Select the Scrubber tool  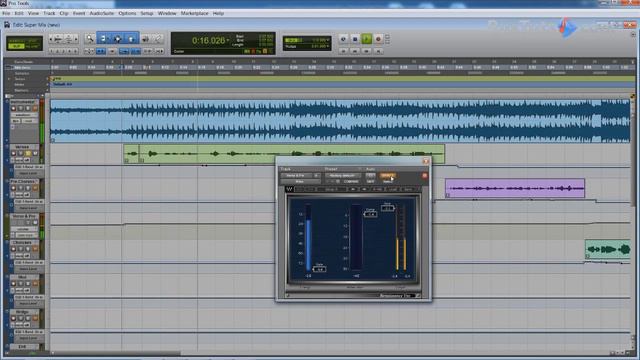[x=145, y=39]
